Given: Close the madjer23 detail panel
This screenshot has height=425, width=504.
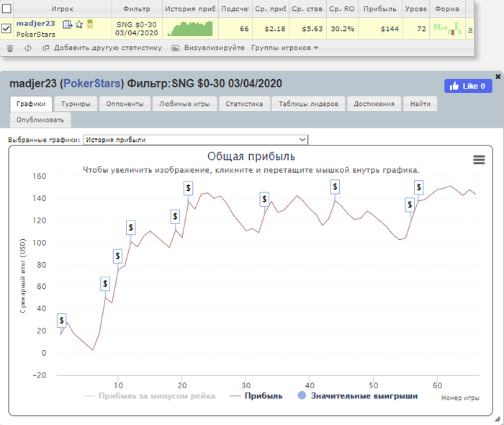Looking at the screenshot, I should 498,76.
